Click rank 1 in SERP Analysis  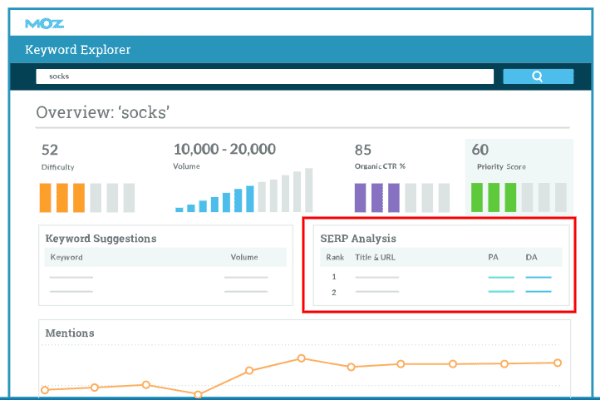(334, 276)
